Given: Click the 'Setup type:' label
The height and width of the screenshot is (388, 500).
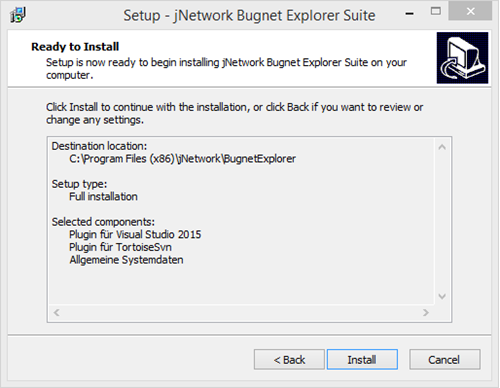Looking at the screenshot, I should pyautogui.click(x=79, y=184).
